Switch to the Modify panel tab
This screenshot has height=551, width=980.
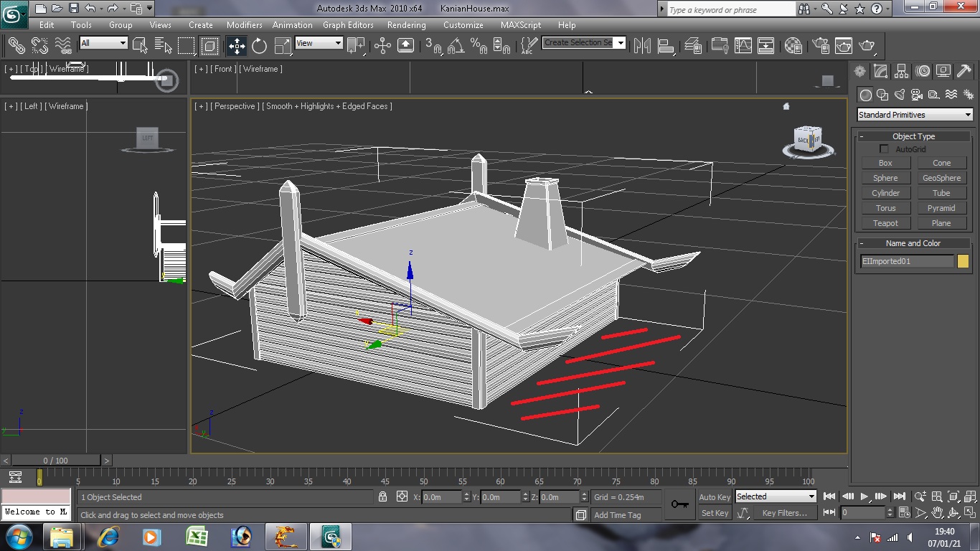coord(881,71)
